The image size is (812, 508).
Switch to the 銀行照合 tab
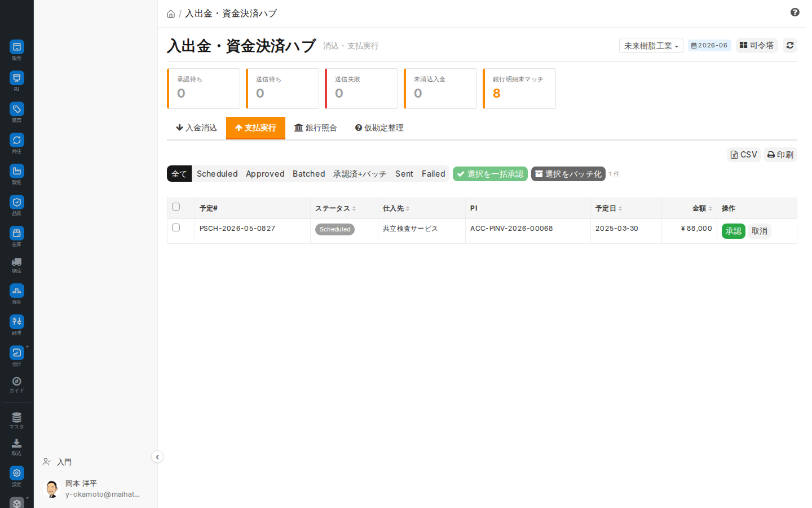[316, 128]
